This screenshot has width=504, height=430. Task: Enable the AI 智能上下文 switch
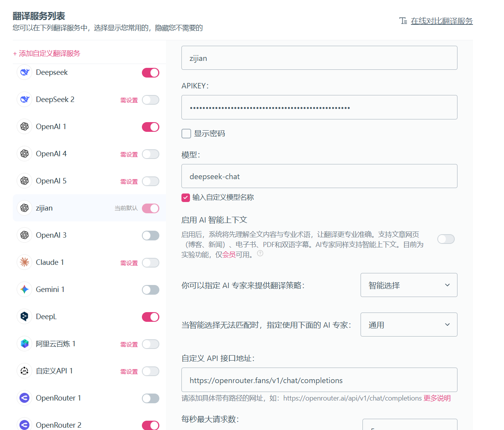coord(446,239)
